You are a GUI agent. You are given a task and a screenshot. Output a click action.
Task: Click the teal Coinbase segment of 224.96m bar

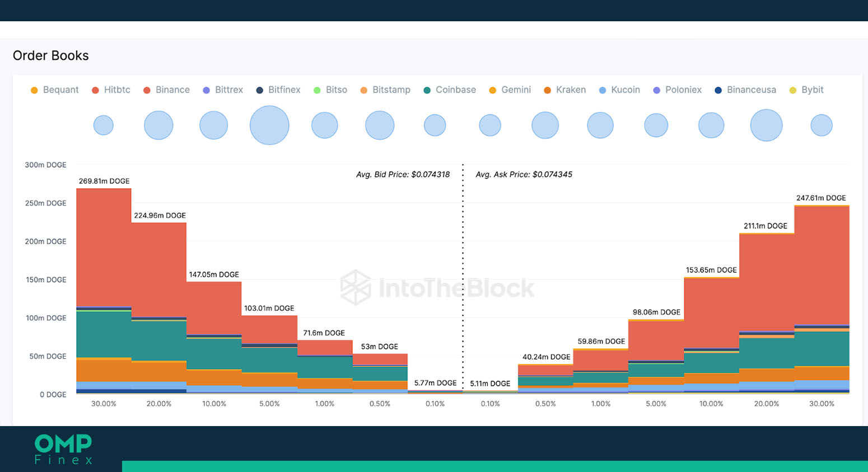point(159,340)
